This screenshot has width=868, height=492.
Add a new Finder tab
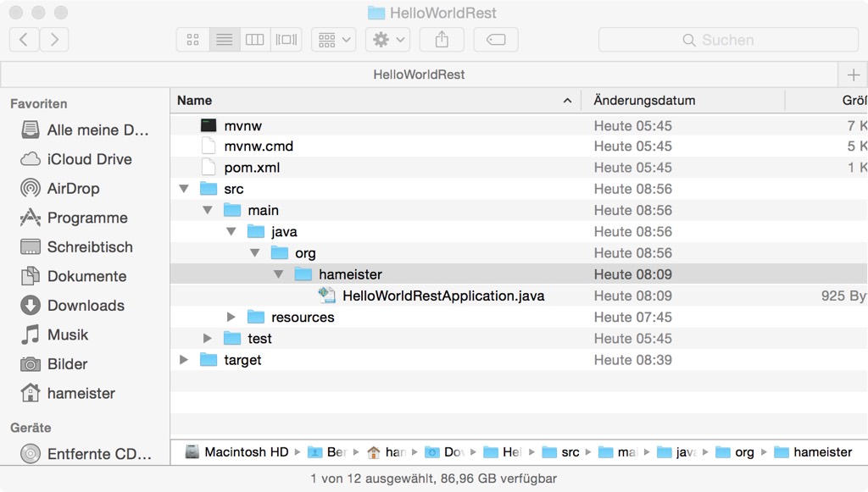(x=853, y=75)
